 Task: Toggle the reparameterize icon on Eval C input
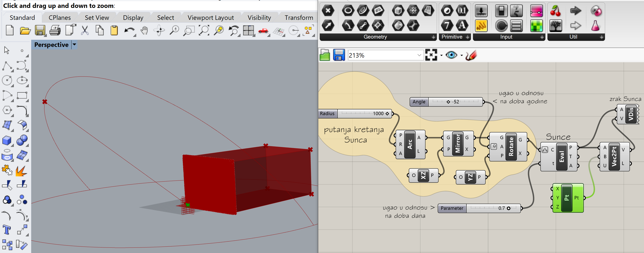coord(545,150)
